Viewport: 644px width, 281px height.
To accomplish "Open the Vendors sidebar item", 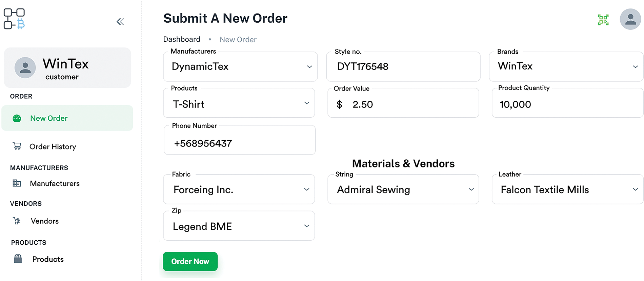I will point(44,221).
